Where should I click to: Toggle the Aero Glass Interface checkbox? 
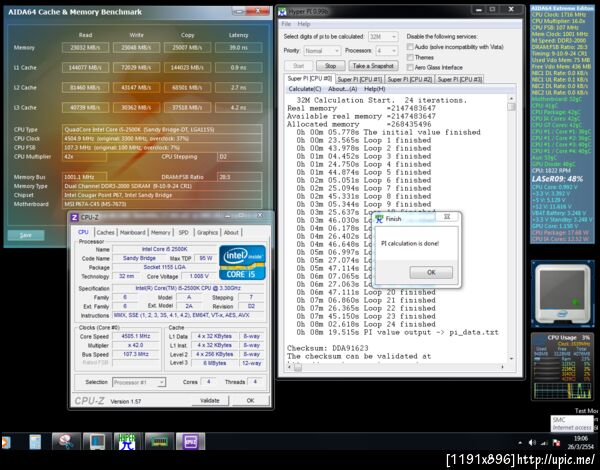(410, 67)
